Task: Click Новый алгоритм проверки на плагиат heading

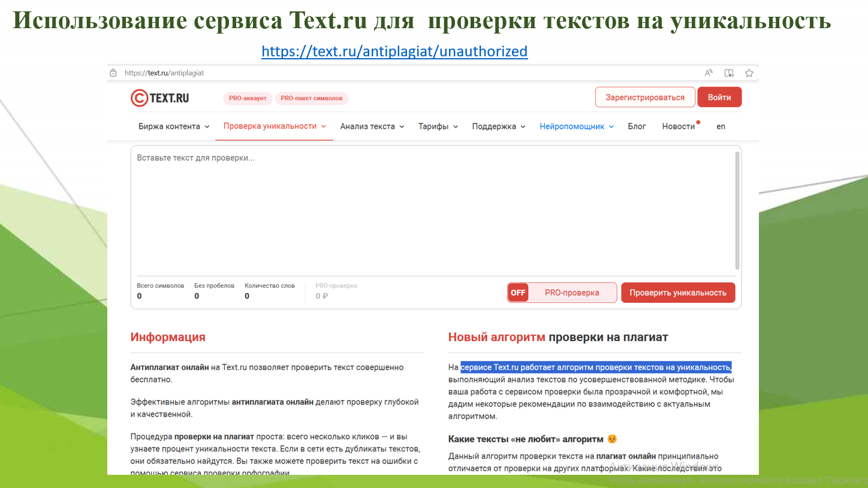Action: (x=558, y=337)
